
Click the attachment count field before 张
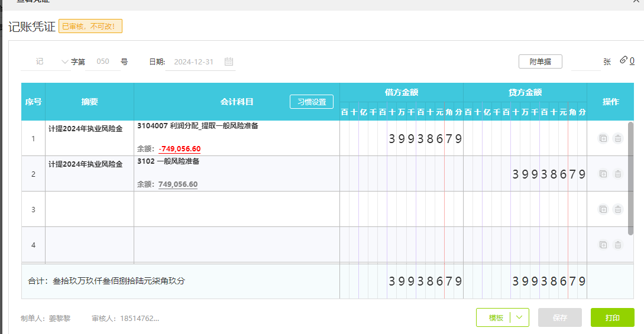click(x=585, y=61)
